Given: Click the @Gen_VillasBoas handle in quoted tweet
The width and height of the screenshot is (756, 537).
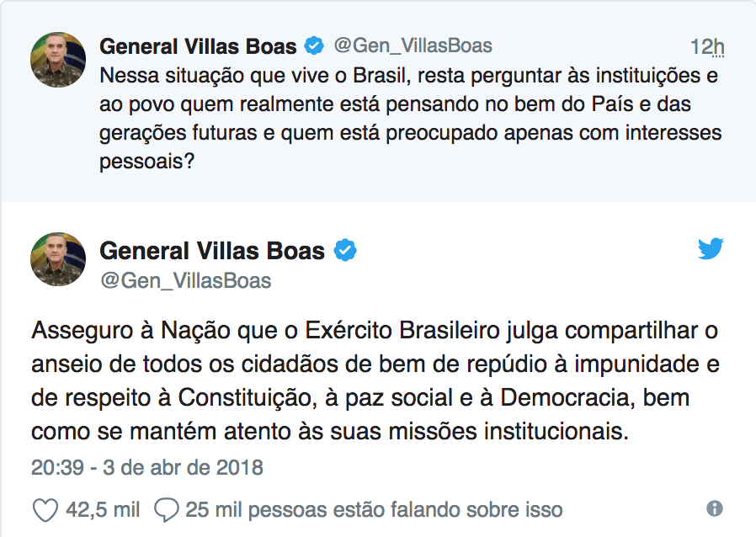Looking at the screenshot, I should coord(413,45).
